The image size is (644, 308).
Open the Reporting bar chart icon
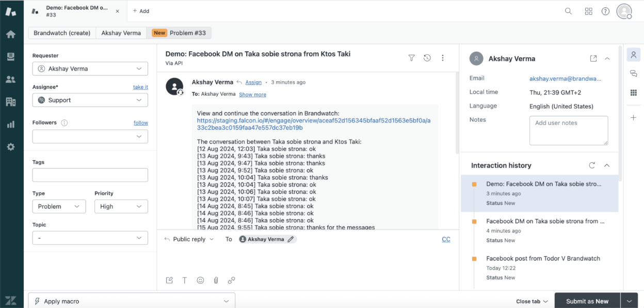click(x=11, y=125)
